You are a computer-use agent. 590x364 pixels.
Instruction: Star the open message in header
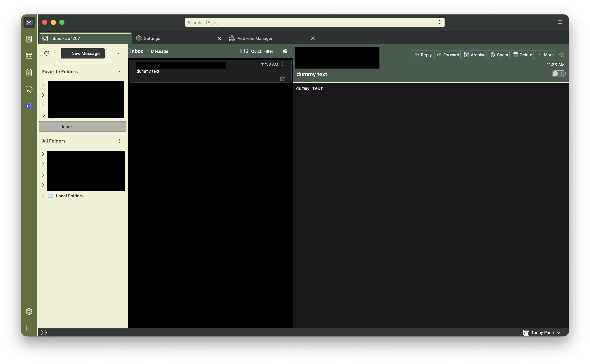coord(562,55)
